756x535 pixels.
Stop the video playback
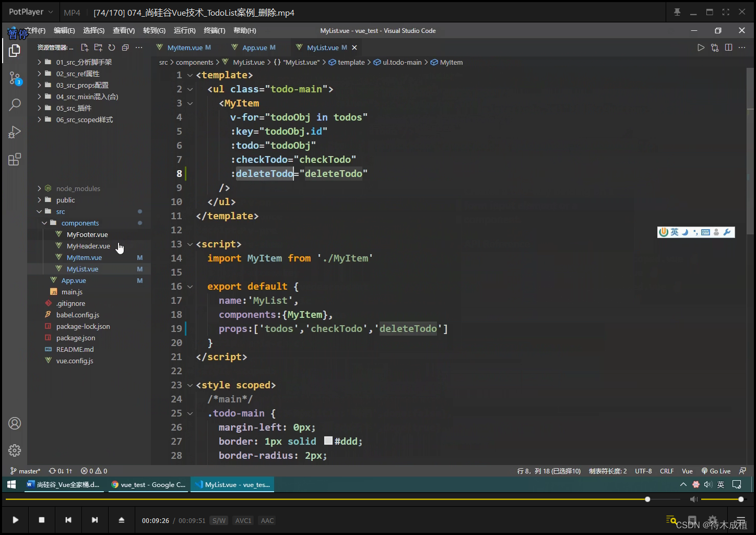point(42,520)
